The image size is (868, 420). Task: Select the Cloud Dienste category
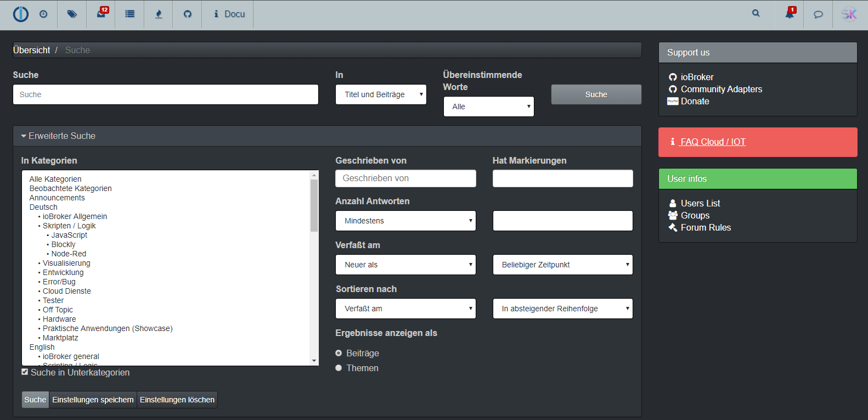(x=67, y=291)
